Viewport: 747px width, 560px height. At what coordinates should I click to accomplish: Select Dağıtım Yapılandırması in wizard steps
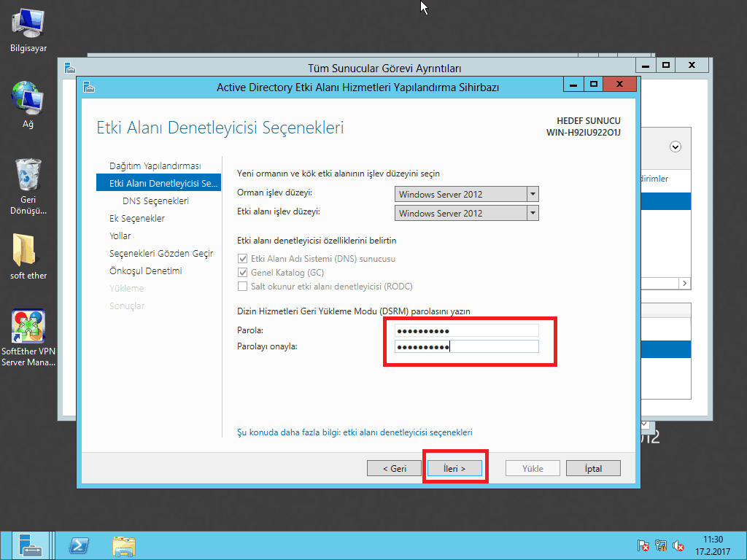tap(155, 166)
